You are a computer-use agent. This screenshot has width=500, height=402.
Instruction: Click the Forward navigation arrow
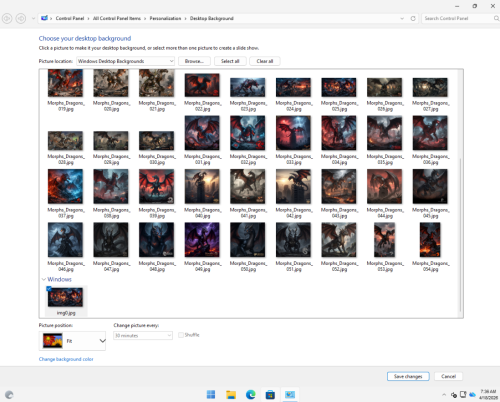21,18
